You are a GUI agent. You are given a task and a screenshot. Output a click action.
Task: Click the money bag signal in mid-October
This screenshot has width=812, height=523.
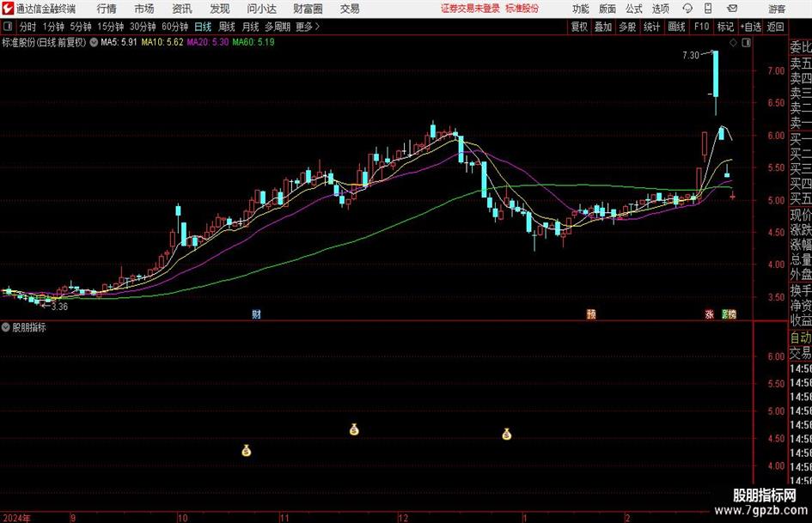(x=246, y=451)
